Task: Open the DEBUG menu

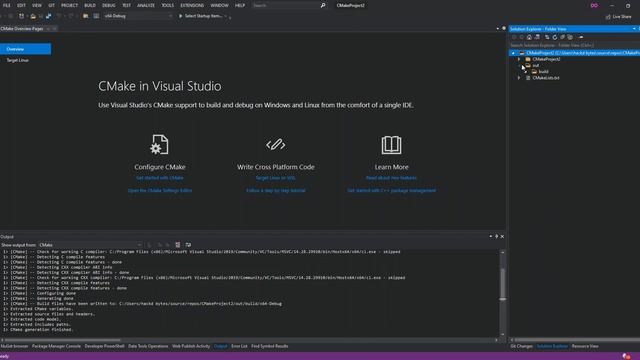Action: (x=109, y=5)
